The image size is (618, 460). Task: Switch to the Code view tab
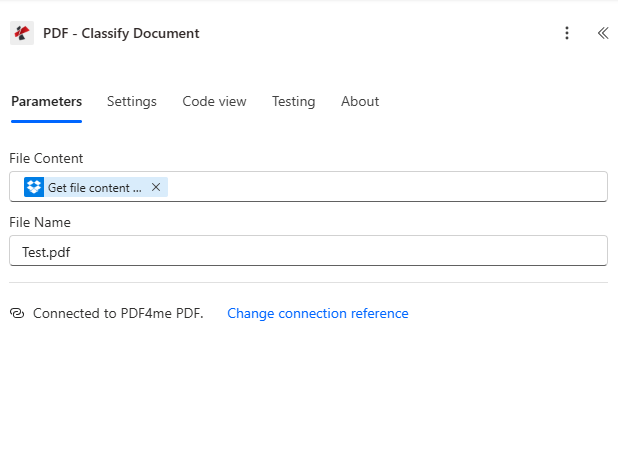[x=214, y=101]
